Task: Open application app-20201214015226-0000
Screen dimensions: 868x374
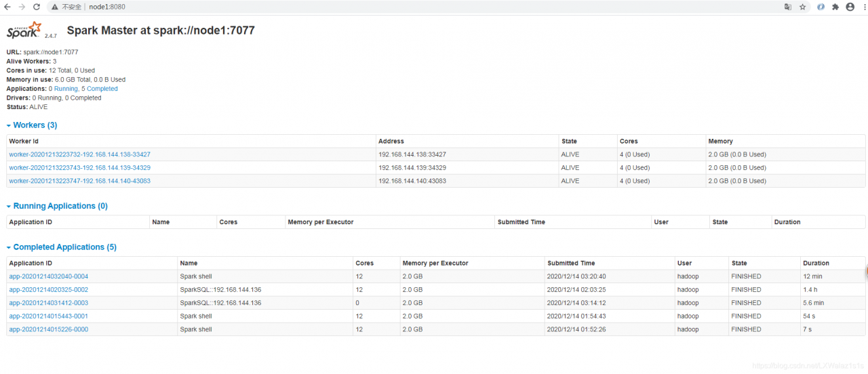Action: (48, 329)
